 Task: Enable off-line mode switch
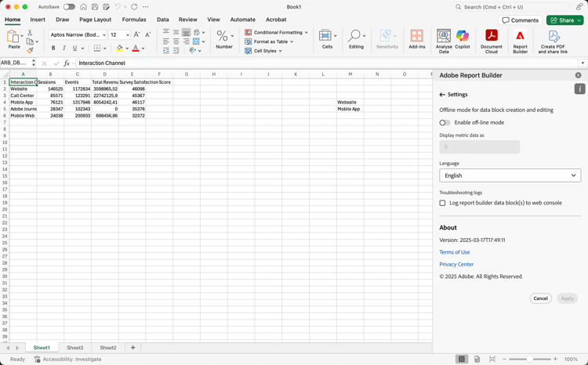pos(445,122)
